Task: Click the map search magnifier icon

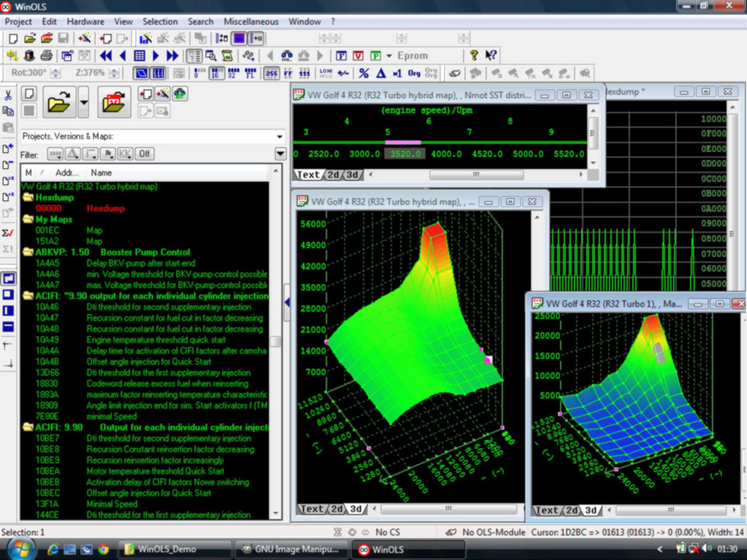Action: point(211,55)
